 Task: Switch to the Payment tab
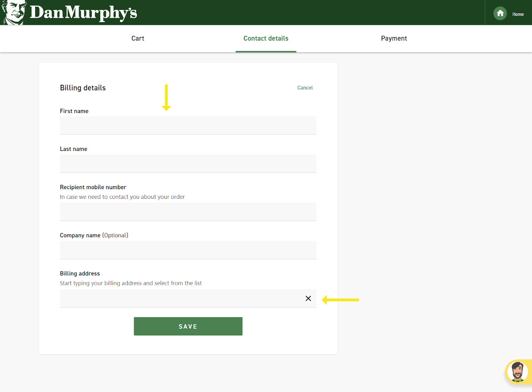[394, 39]
